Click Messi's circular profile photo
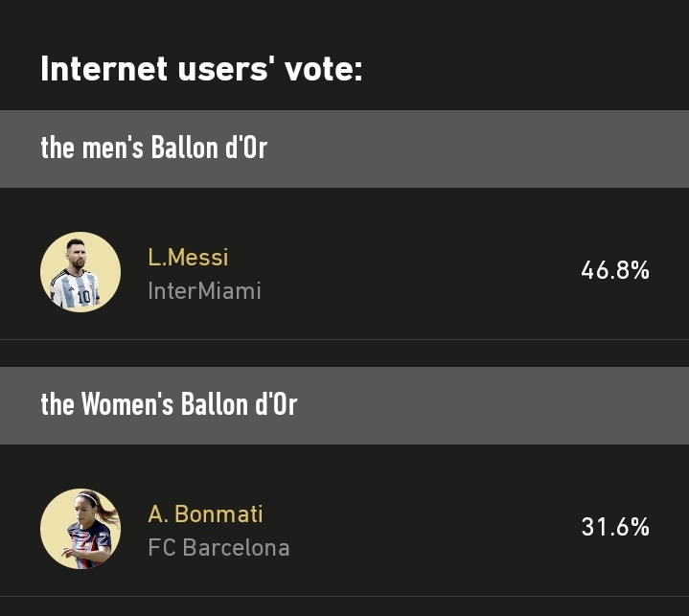This screenshot has height=616, width=689. pos(80,272)
